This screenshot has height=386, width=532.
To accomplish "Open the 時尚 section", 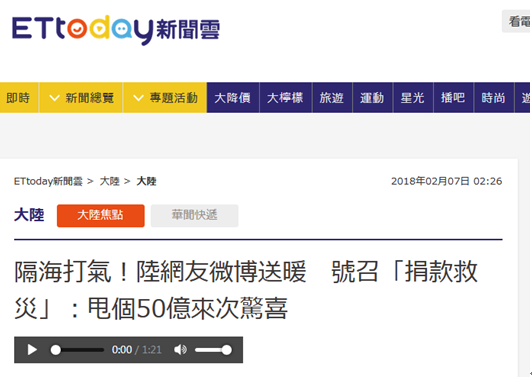I will [493, 98].
